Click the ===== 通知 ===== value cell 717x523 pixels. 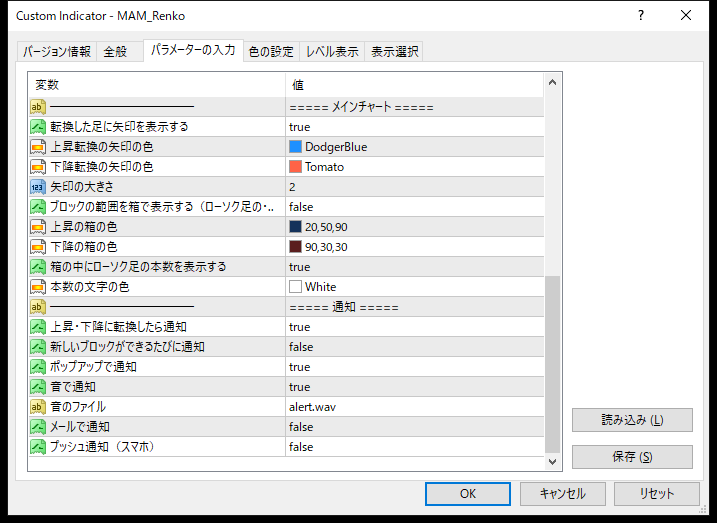(x=414, y=307)
